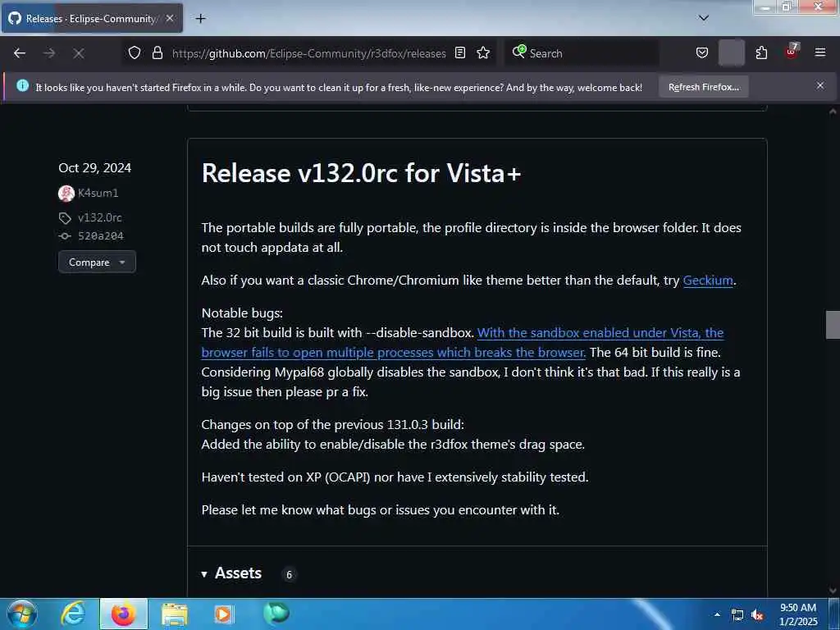Click the page vertical scrollbar thumb
This screenshot has width=840, height=630.
pos(833,325)
